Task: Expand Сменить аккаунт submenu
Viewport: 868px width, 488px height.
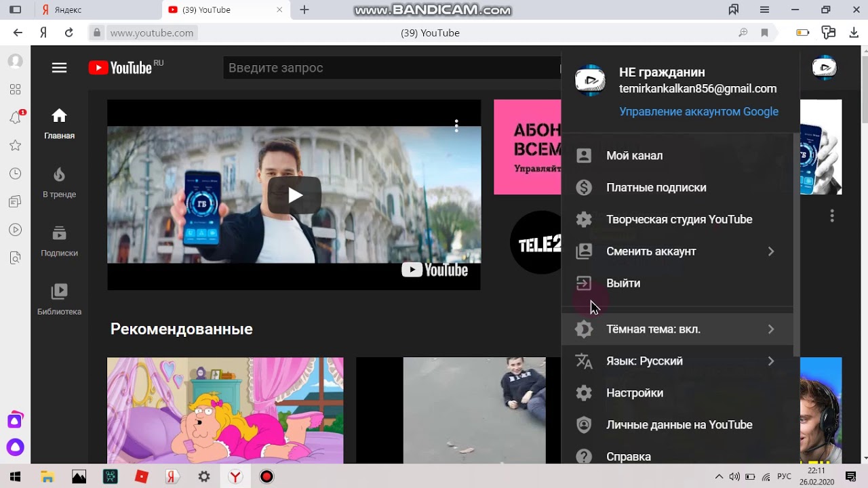Action: 677,251
